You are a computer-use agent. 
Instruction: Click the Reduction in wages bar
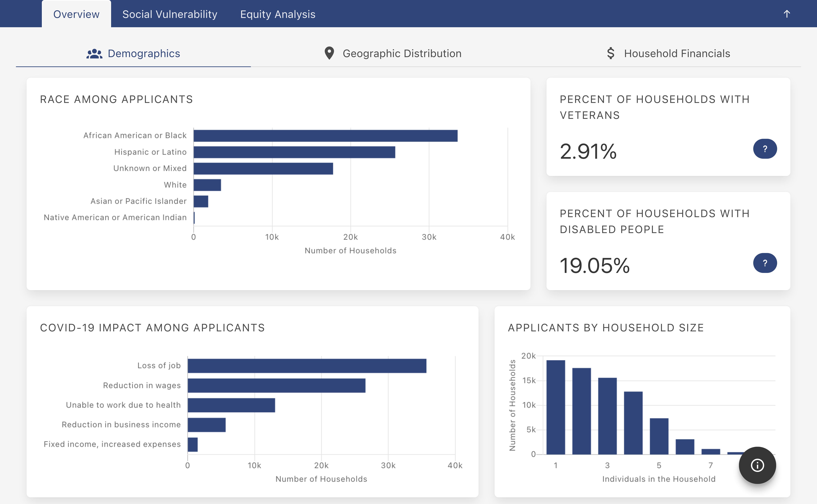pyautogui.click(x=276, y=385)
